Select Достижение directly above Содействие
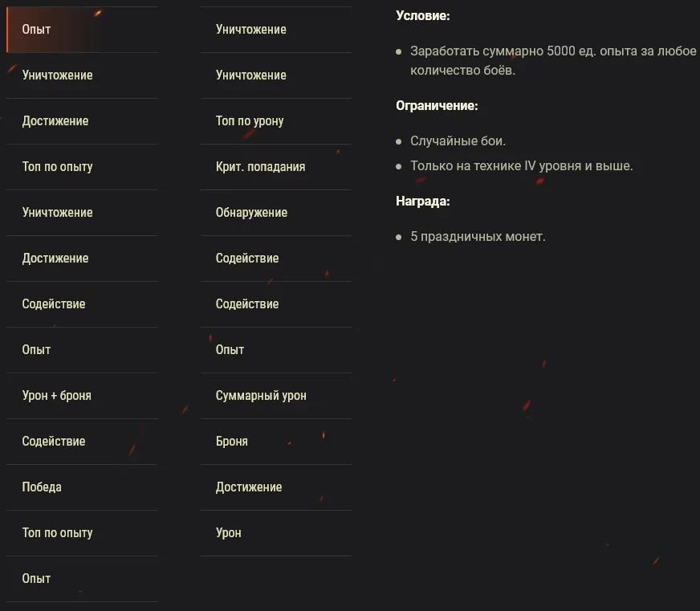Screen dimensions: 700x611 point(55,259)
